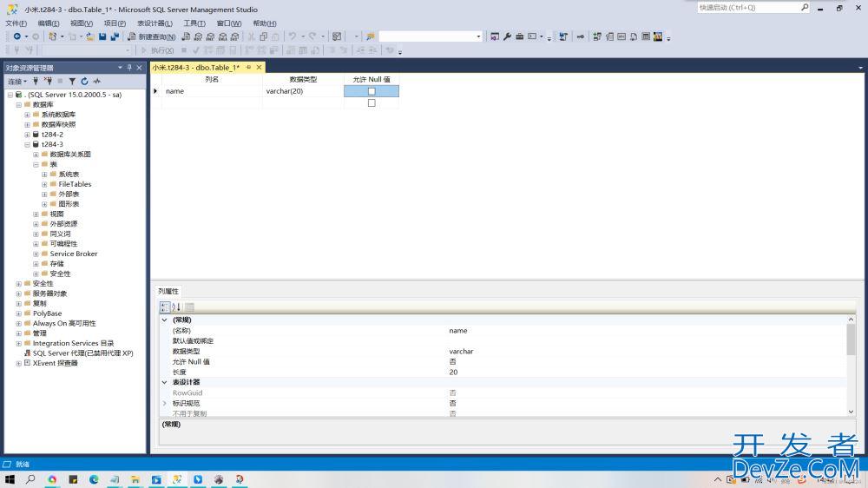Click the varchar(20) data type cell
Screen dimensions: 868x488
click(303, 91)
